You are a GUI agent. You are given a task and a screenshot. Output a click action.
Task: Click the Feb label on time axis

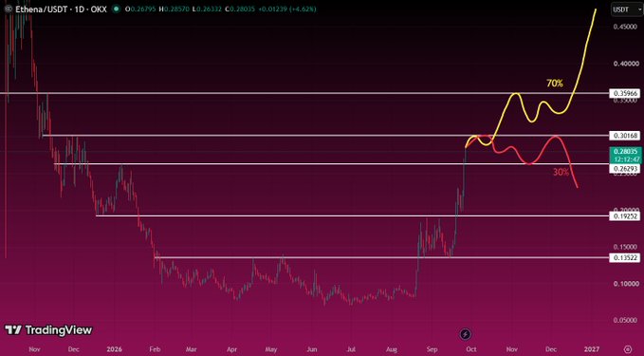point(155,349)
